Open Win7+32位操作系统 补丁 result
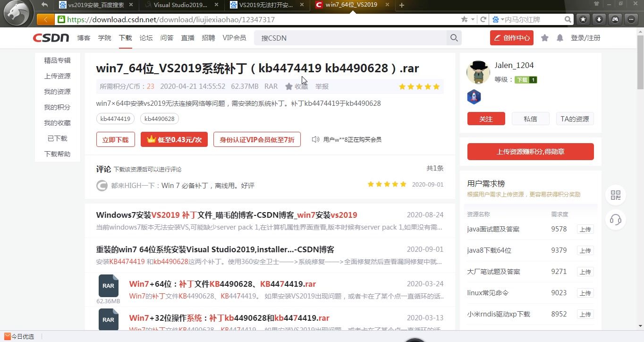This screenshot has width=644, height=342. 229,318
